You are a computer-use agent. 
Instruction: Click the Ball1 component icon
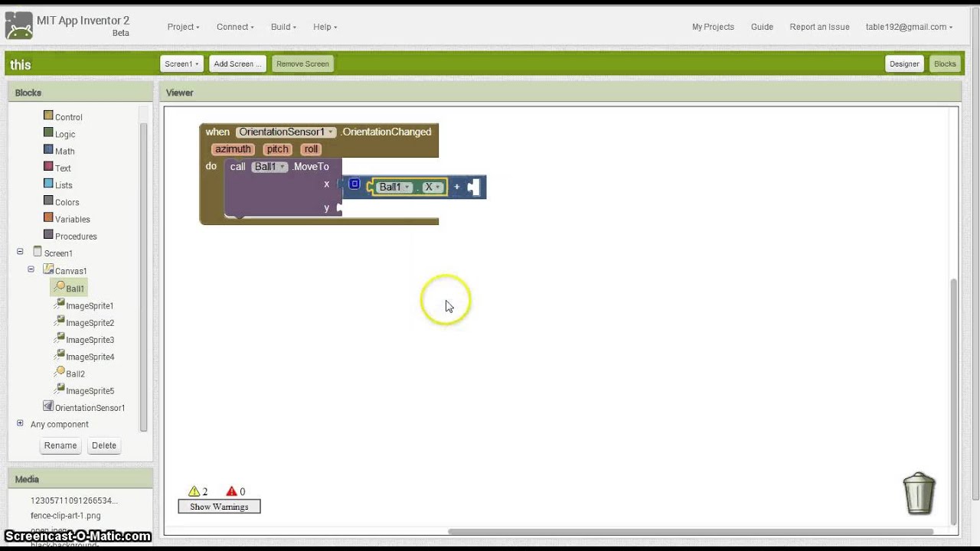59,287
